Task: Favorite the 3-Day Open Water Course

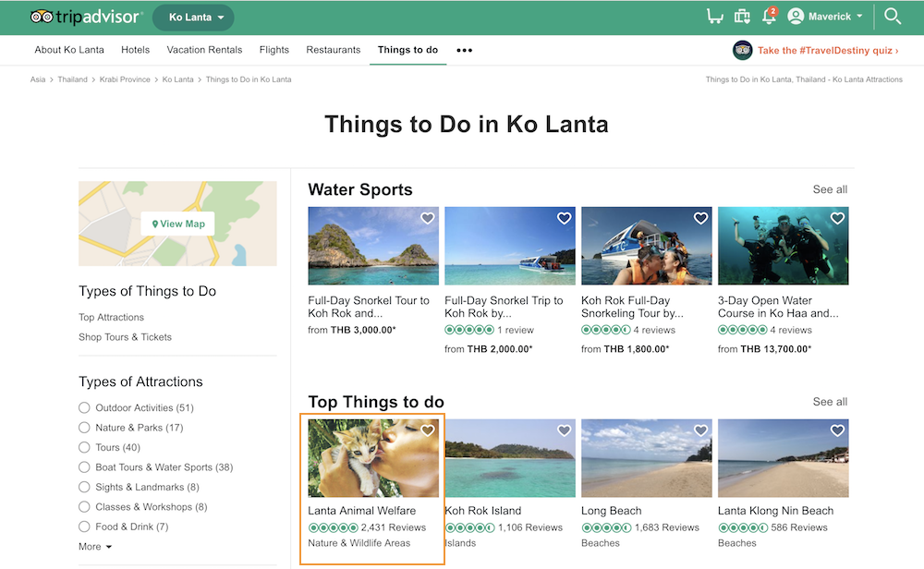Action: 837,219
